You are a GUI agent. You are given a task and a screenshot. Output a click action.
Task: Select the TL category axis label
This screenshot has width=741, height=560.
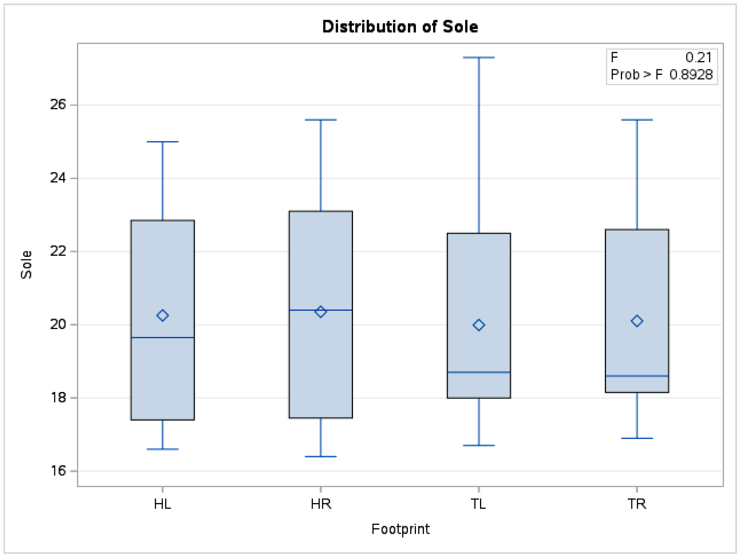point(478,504)
